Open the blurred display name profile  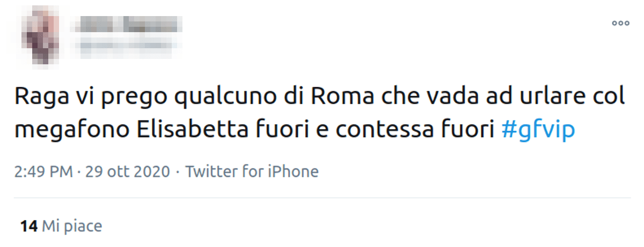click(127, 24)
